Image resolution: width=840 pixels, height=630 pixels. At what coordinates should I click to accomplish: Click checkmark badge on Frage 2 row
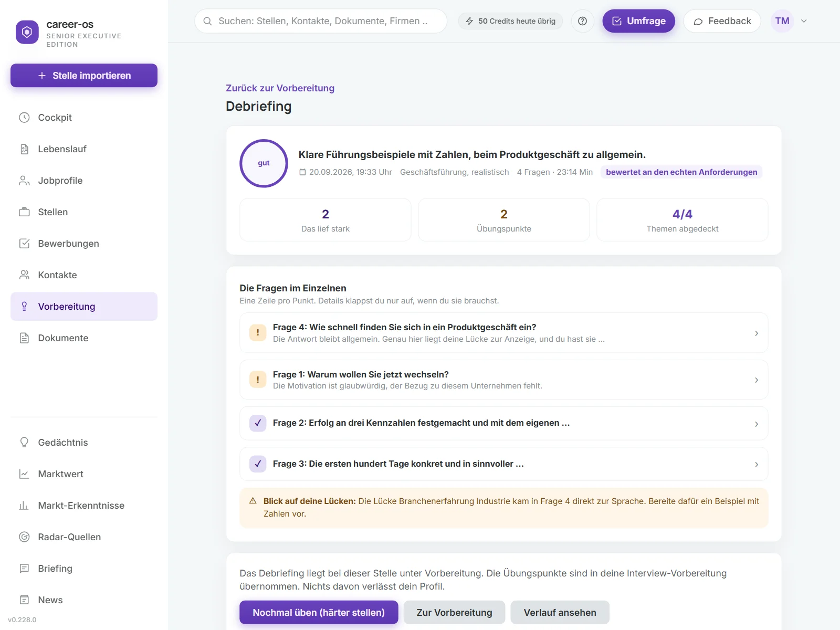[x=258, y=423]
